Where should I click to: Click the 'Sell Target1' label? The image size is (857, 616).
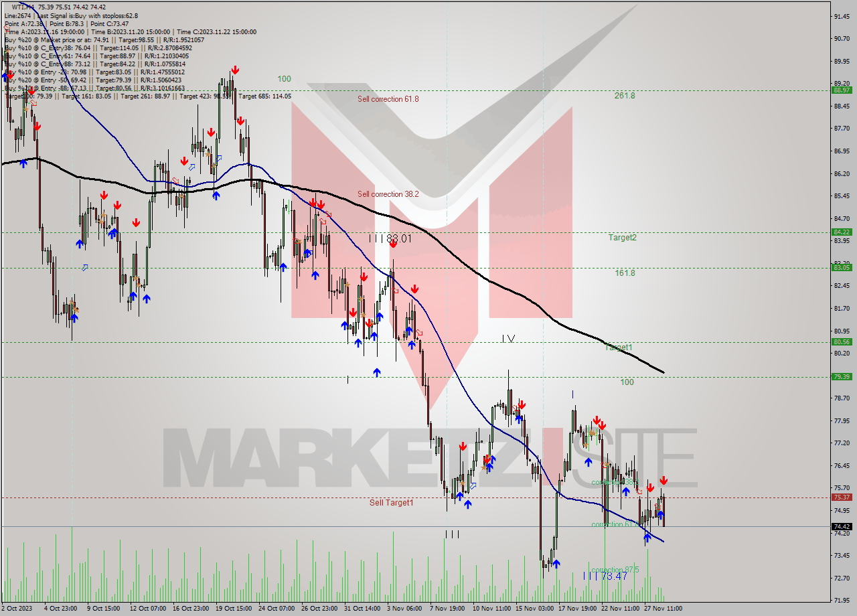tap(391, 502)
